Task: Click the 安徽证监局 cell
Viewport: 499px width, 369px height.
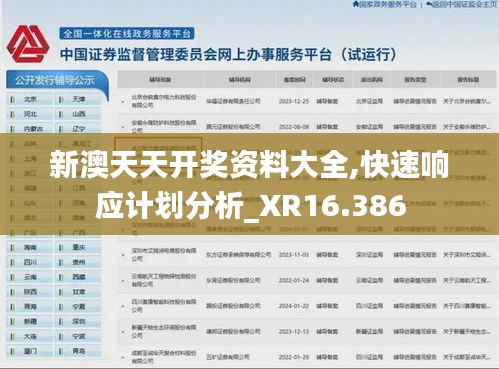Action: click(369, 127)
